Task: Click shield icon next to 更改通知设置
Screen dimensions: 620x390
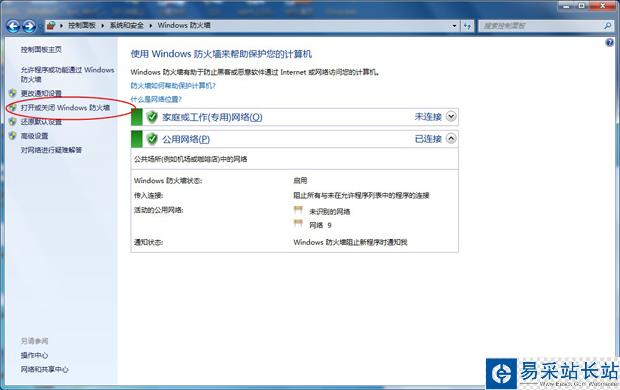Action: point(13,93)
